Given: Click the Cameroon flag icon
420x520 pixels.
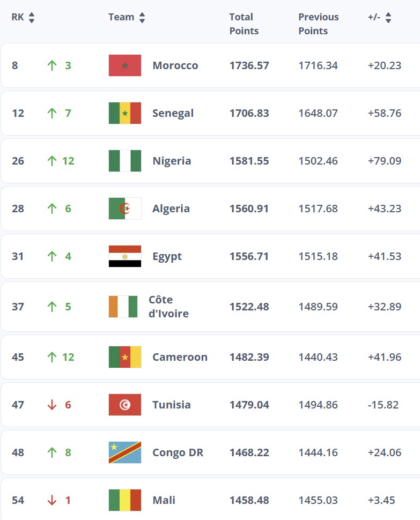Looking at the screenshot, I should (x=125, y=357).
